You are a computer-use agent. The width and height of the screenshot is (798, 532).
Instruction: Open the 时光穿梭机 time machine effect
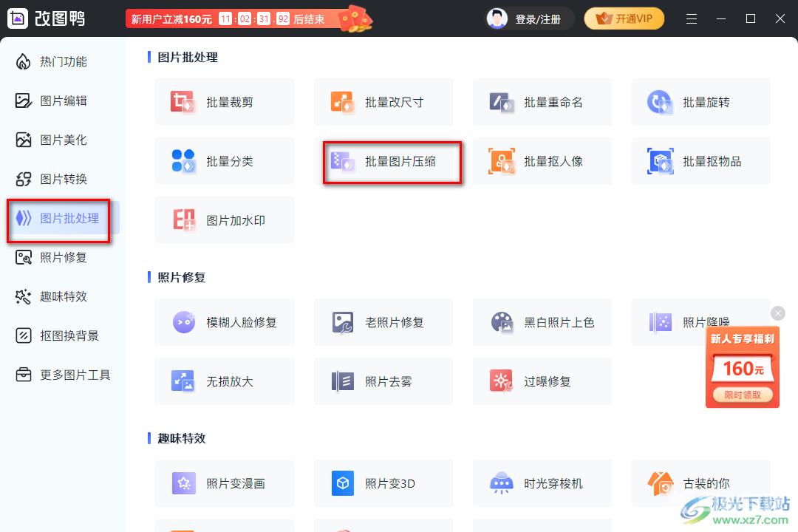click(542, 483)
